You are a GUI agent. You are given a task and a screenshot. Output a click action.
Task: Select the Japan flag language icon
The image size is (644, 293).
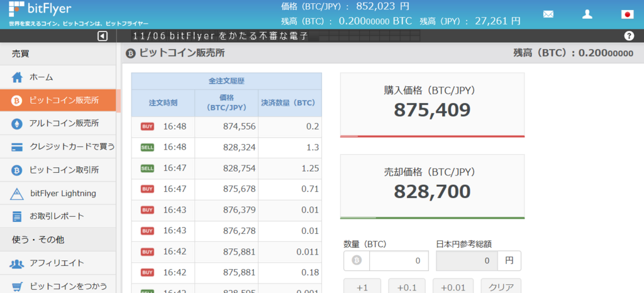coord(627,14)
